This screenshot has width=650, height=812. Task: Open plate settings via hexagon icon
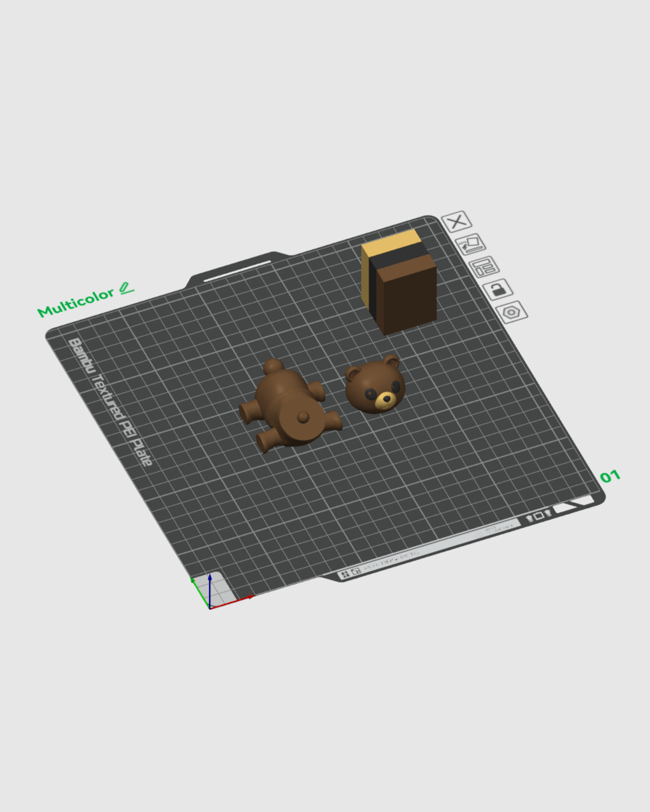click(x=511, y=312)
